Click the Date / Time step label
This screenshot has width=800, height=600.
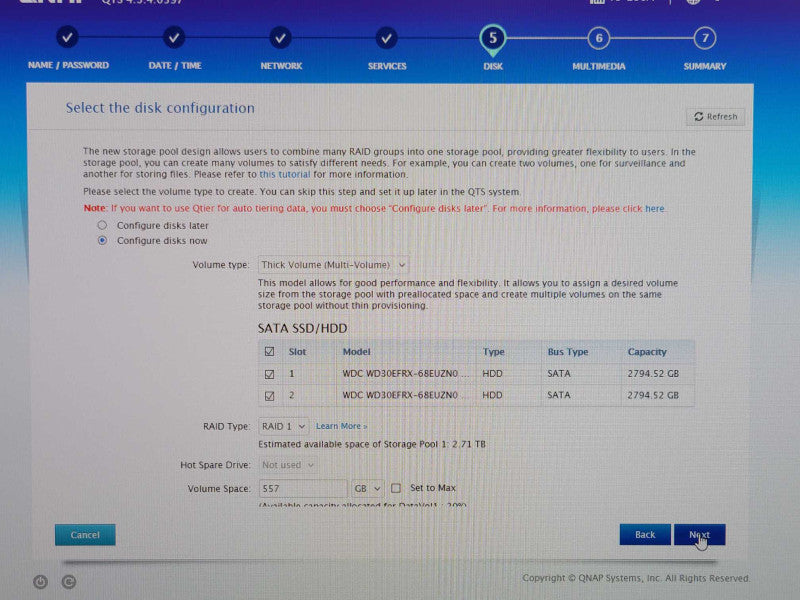pyautogui.click(x=175, y=66)
